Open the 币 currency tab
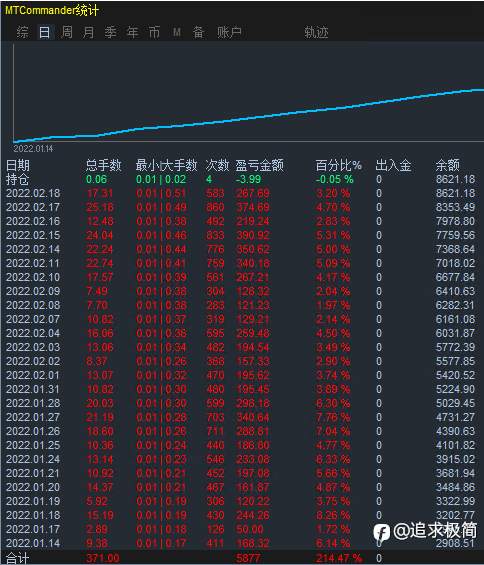This screenshot has height=565, width=484. [x=155, y=32]
